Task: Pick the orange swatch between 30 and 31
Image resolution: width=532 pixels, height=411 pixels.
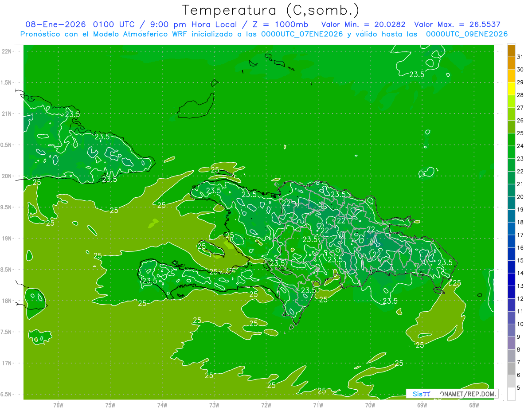Action: tap(511, 63)
